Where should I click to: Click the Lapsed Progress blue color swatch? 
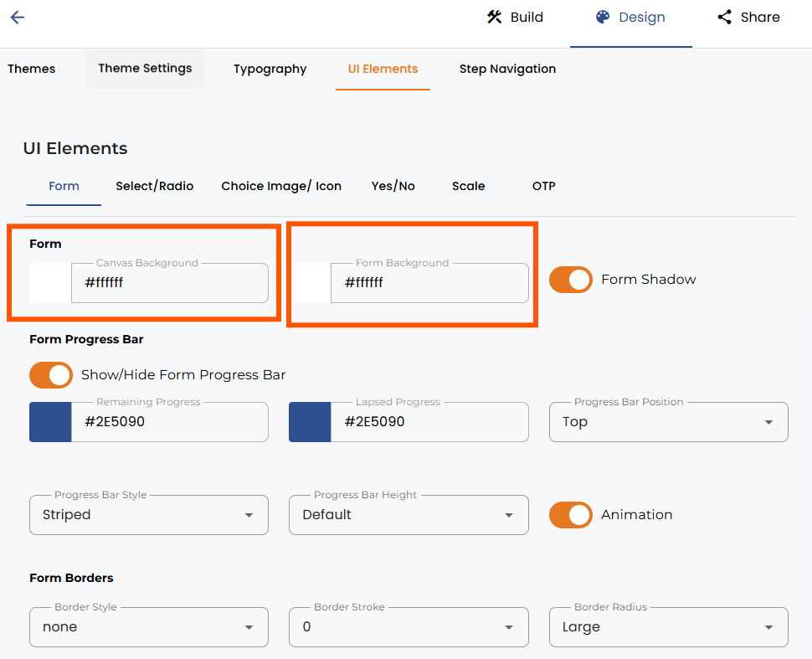click(310, 422)
